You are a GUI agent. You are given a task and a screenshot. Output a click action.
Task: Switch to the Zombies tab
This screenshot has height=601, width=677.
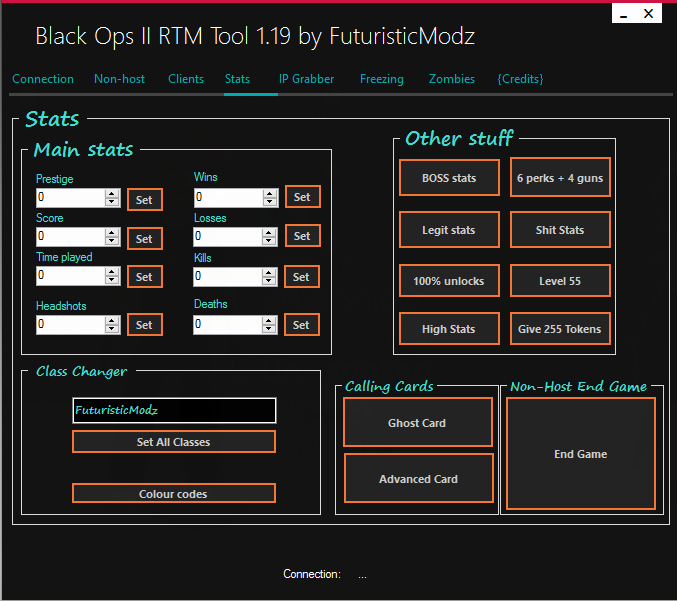pos(451,79)
